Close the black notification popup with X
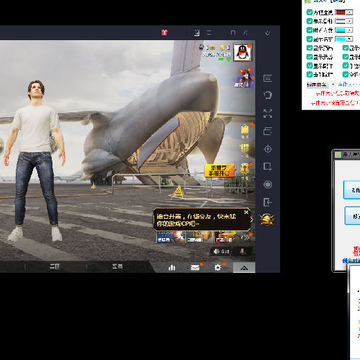Viewport: 360px width, 360px height. click(246, 212)
